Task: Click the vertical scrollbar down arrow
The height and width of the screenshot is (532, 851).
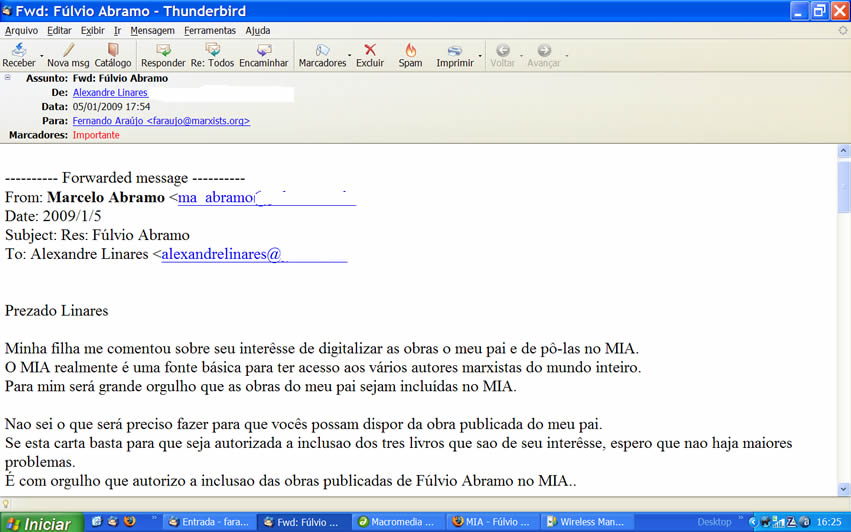Action: tap(843, 487)
